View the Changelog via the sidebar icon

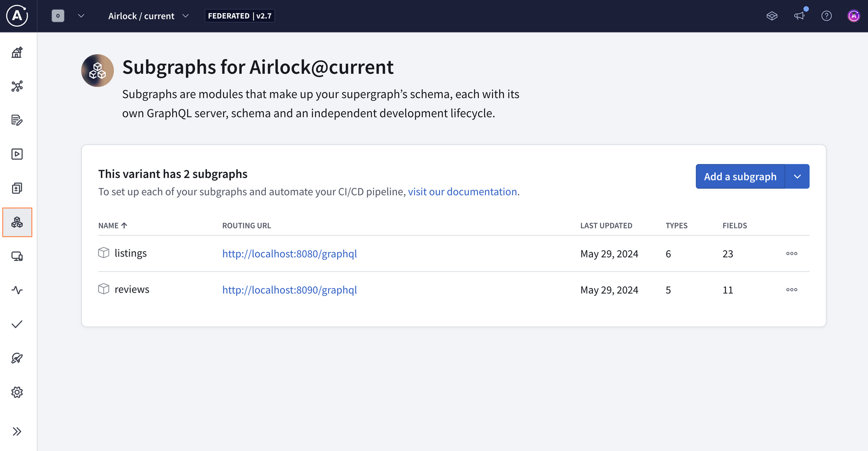click(17, 120)
